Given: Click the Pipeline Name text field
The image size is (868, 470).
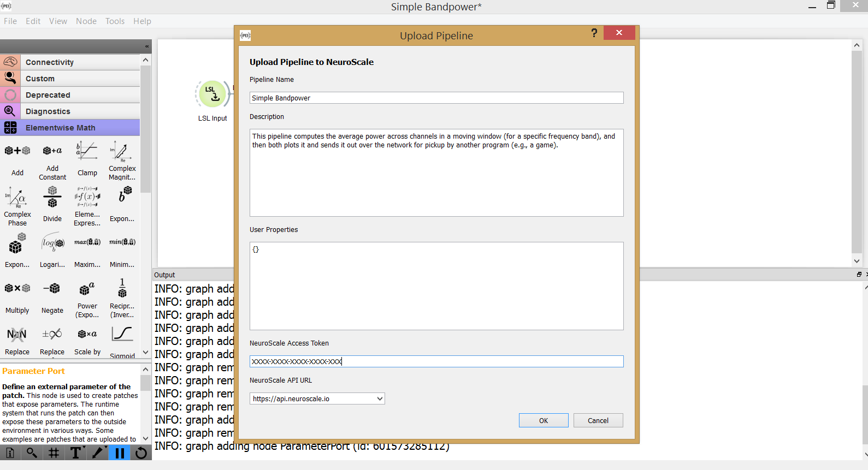Looking at the screenshot, I should click(436, 98).
